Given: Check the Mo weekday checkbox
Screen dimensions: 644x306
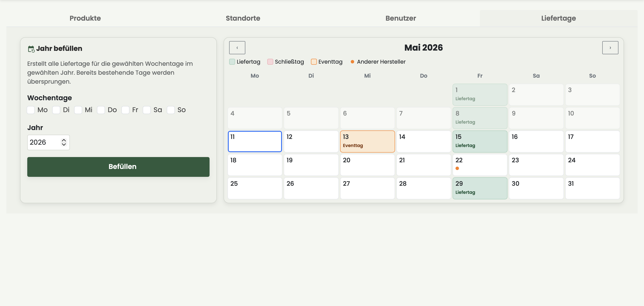Looking at the screenshot, I should [31, 110].
